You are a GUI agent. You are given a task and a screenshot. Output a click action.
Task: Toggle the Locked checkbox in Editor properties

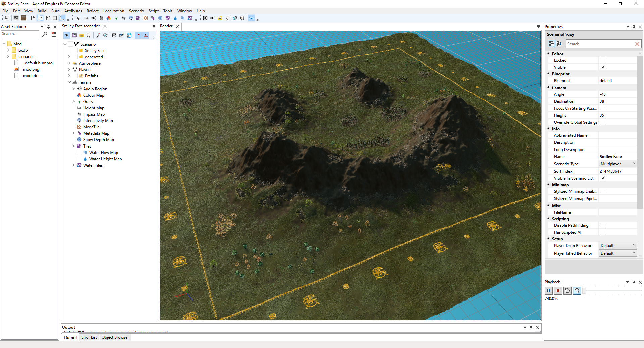(x=603, y=60)
